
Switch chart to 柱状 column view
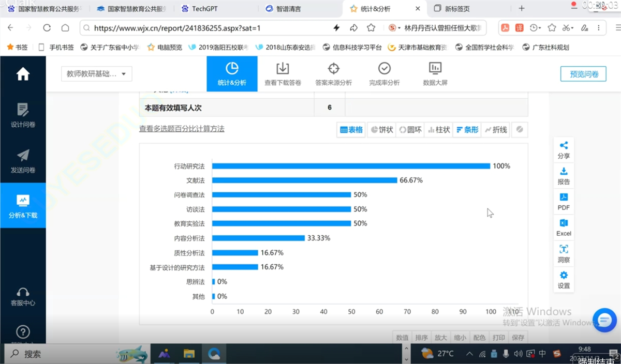point(439,130)
